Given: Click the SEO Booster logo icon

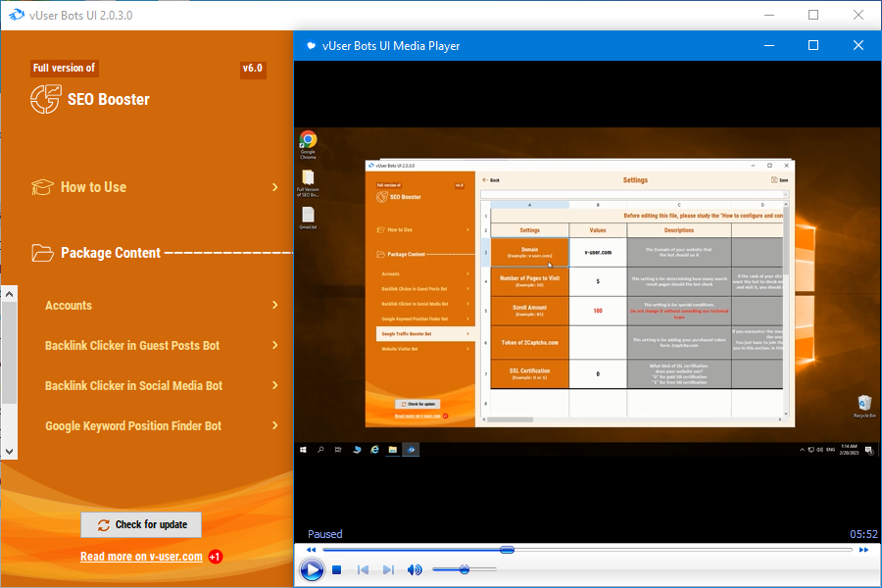Looking at the screenshot, I should click(x=45, y=99).
